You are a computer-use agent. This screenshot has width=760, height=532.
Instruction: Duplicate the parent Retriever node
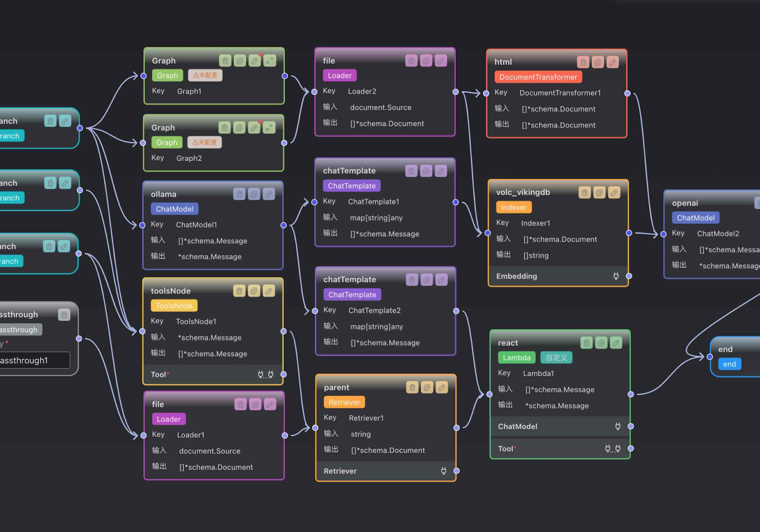[427, 387]
